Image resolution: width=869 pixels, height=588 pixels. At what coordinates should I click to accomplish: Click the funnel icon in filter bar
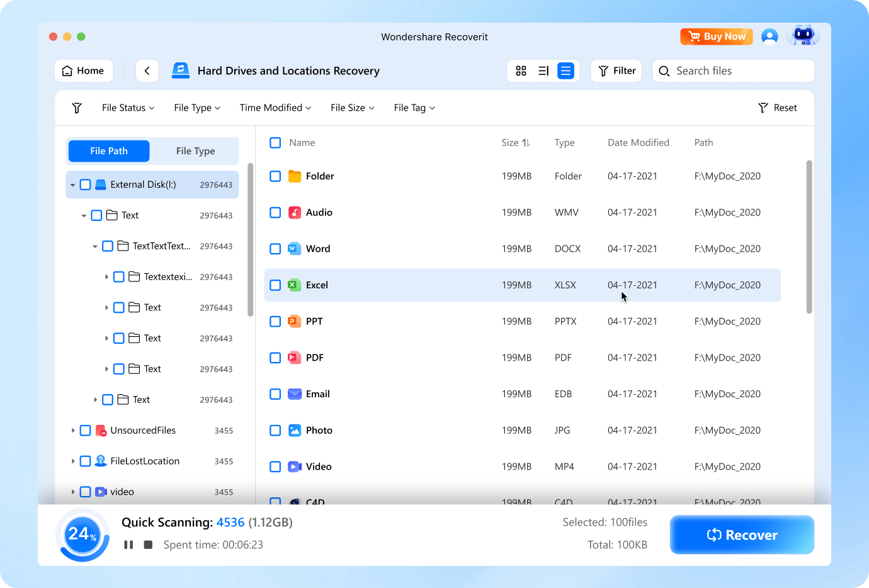[x=77, y=108]
